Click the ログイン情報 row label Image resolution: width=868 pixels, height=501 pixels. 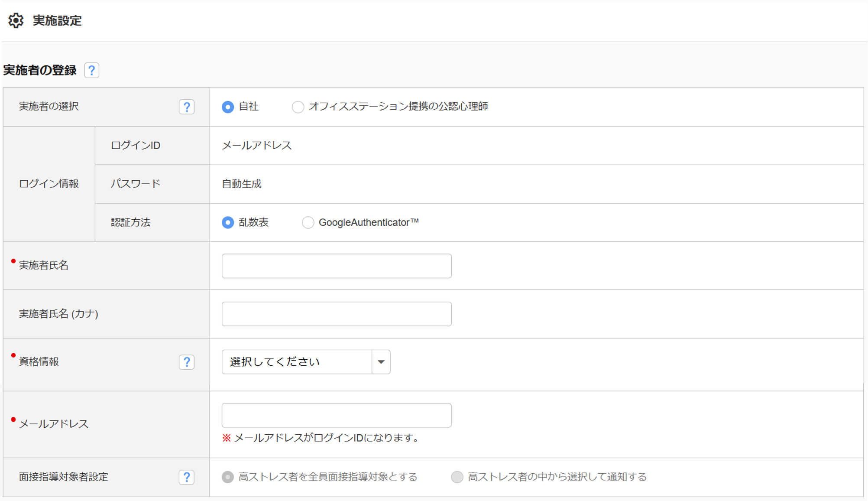coord(49,184)
